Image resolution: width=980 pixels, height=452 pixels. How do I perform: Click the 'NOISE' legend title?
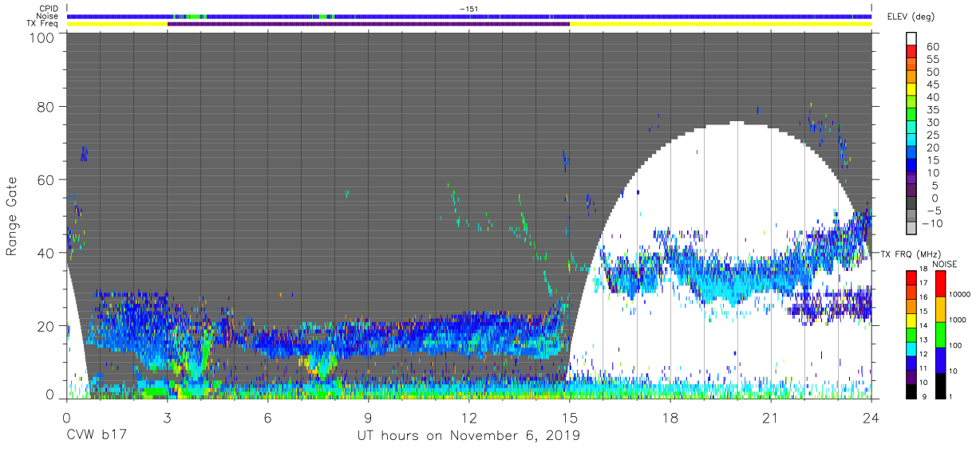point(944,264)
